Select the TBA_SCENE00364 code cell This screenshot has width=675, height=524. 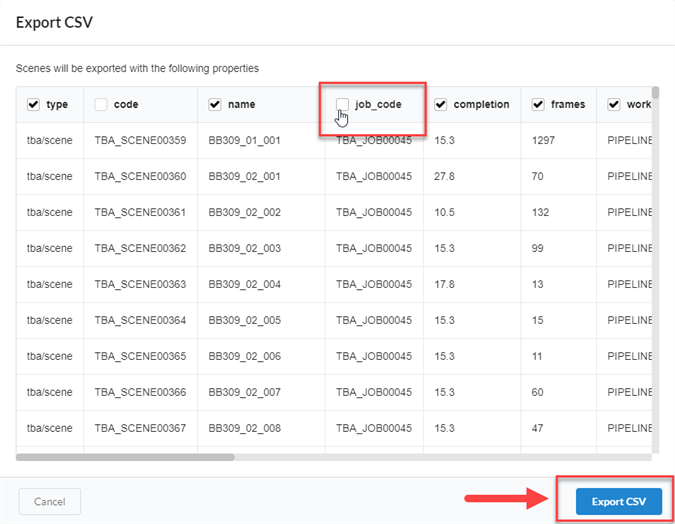tap(140, 320)
